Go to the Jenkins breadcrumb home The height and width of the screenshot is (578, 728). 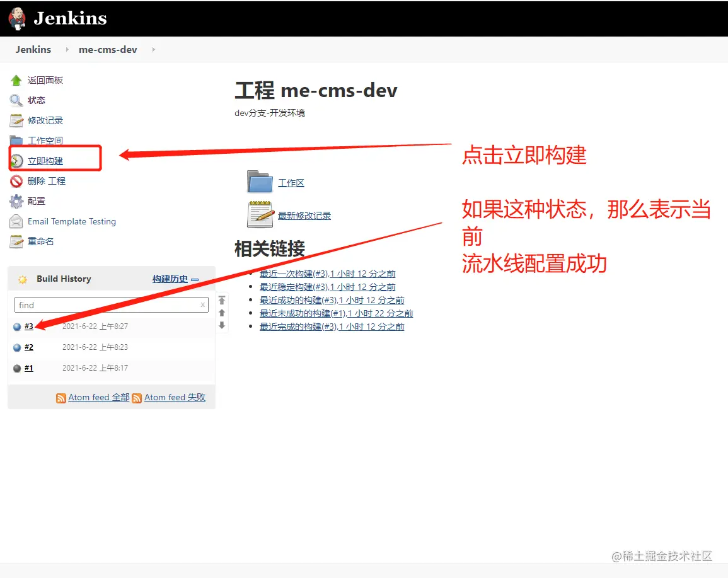pyautogui.click(x=33, y=49)
